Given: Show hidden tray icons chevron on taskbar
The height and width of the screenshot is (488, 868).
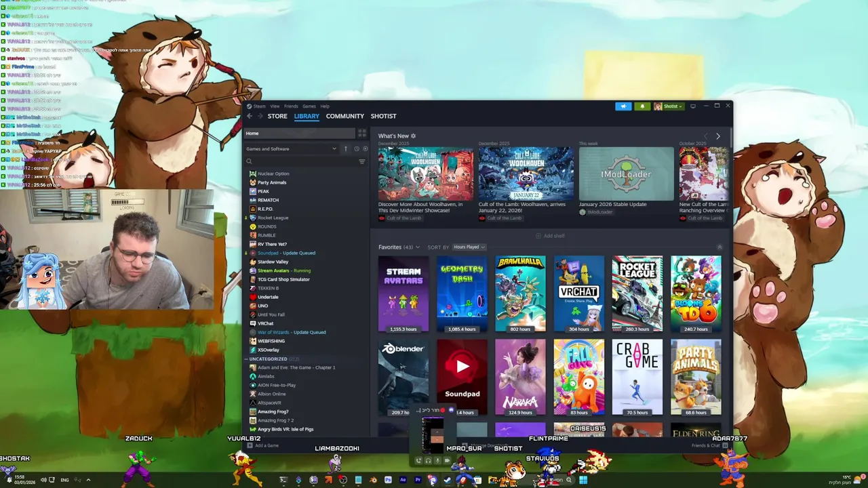Looking at the screenshot, I should (x=88, y=480).
